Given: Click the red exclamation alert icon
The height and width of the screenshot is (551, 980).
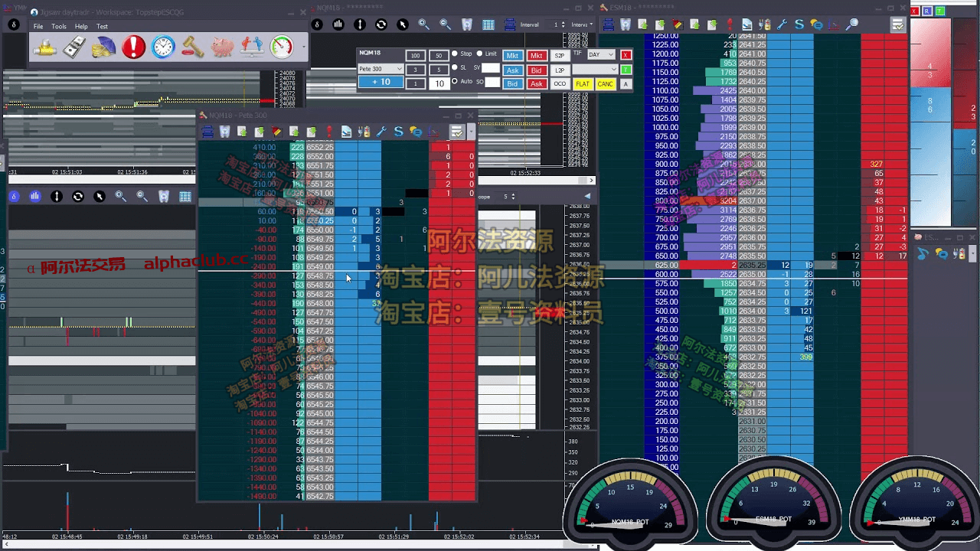Looking at the screenshot, I should pyautogui.click(x=133, y=47).
